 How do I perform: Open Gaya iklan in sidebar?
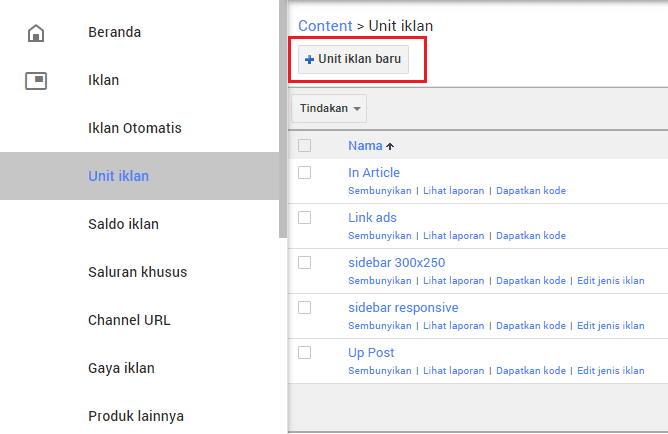point(121,368)
